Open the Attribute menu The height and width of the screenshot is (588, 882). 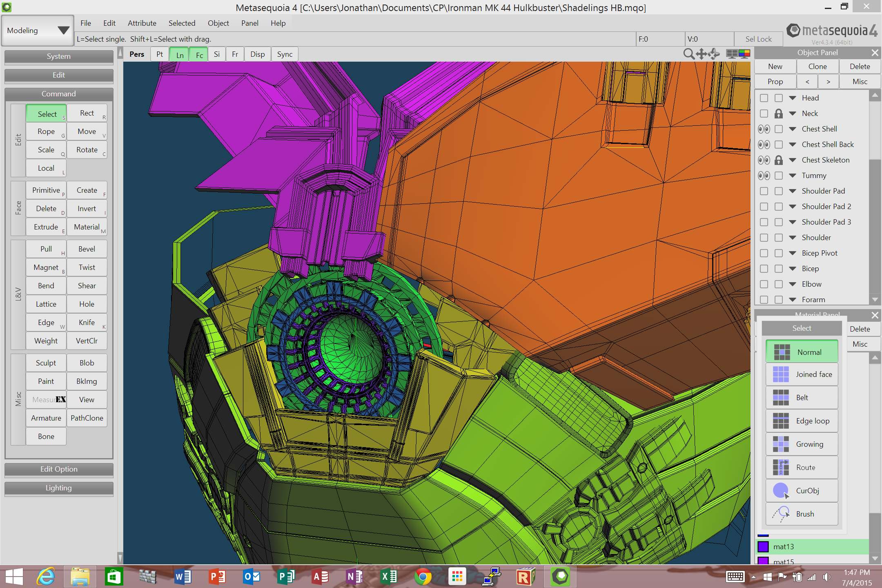click(142, 23)
